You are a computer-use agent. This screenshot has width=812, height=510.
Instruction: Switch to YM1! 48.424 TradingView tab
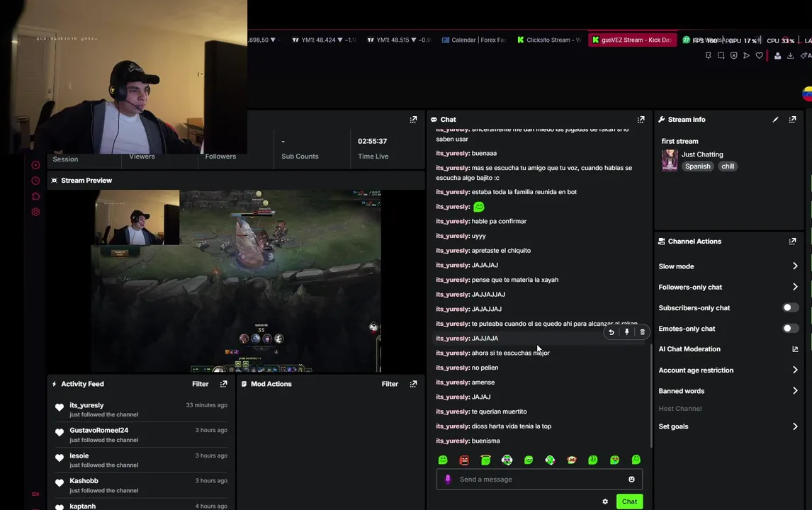[x=324, y=40]
